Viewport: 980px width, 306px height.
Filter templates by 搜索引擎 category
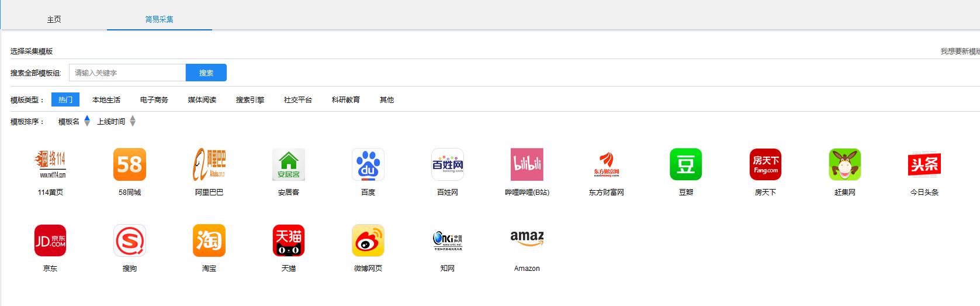250,99
